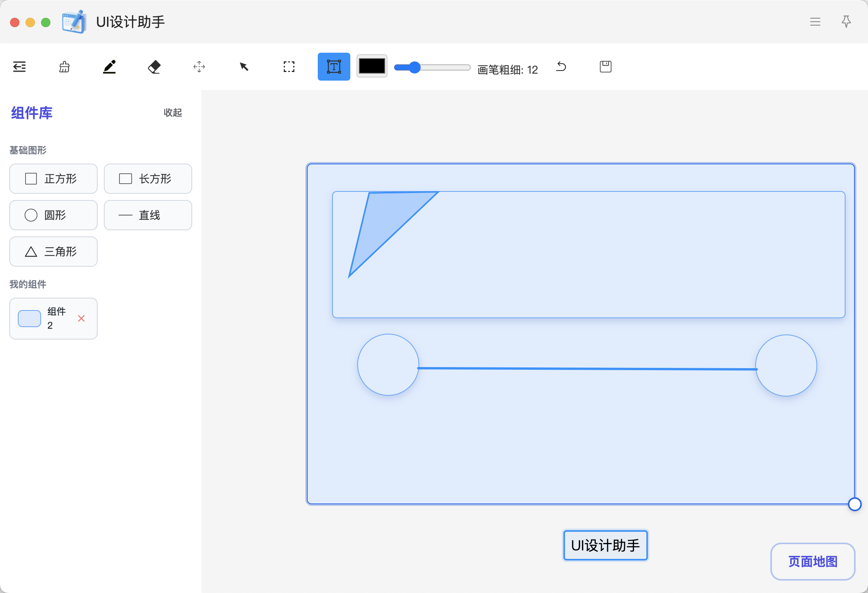
Task: Toggle the text box tool
Action: coord(334,67)
